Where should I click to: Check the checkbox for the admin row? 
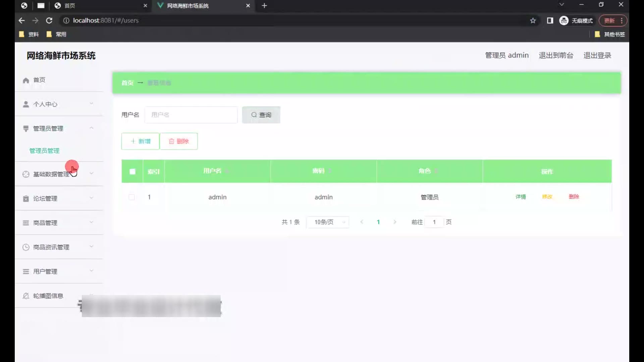coord(132,197)
